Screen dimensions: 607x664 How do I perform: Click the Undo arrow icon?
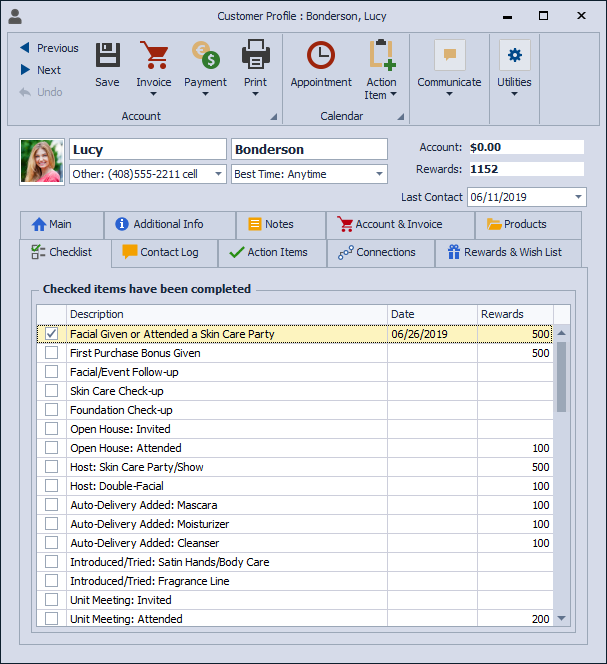[x=25, y=92]
